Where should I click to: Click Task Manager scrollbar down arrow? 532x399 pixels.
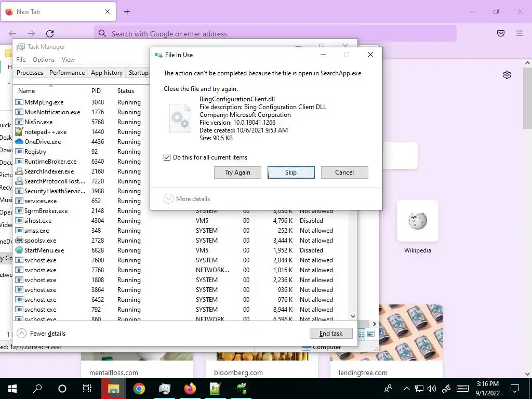point(353,316)
